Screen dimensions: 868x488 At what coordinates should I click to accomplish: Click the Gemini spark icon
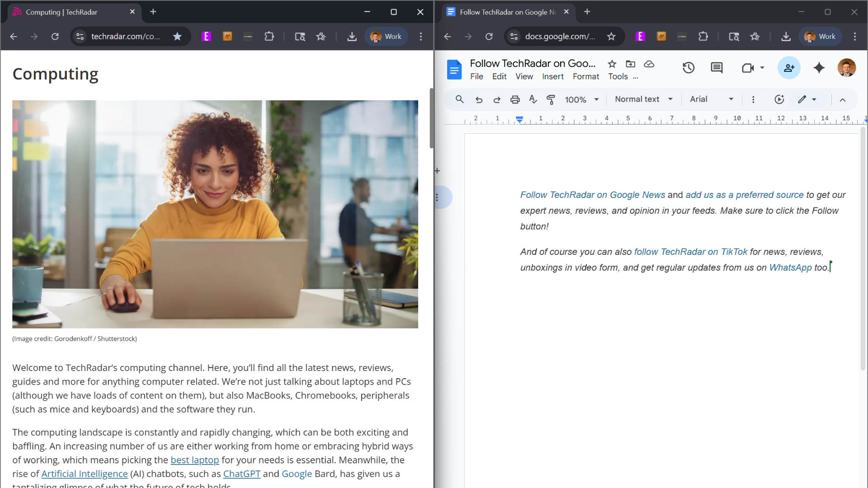coord(819,68)
